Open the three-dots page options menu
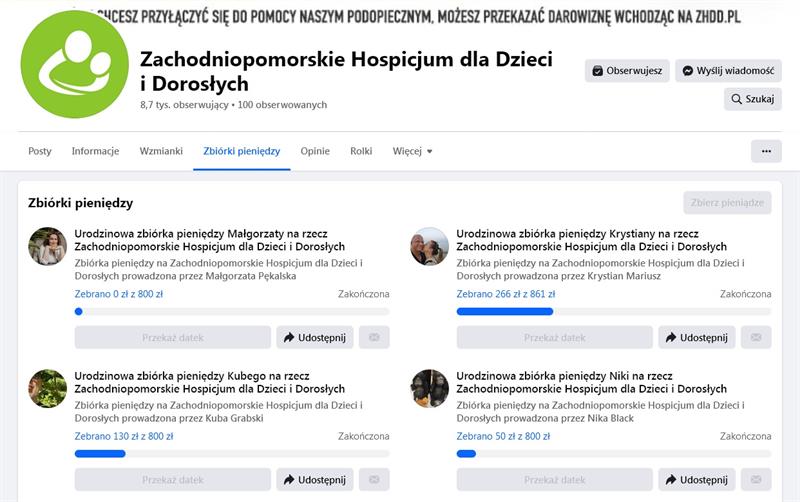This screenshot has width=800, height=502. tap(766, 151)
